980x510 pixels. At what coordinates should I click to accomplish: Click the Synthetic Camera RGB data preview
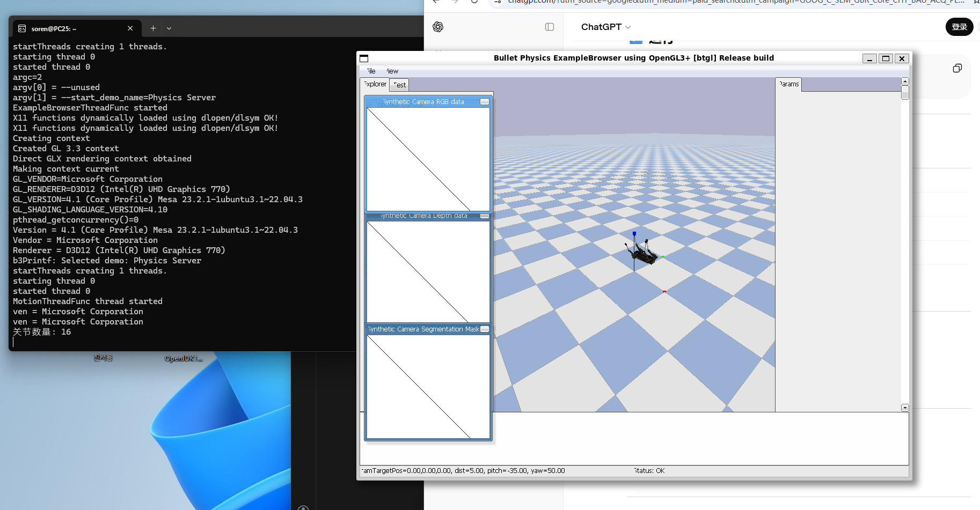coord(428,159)
